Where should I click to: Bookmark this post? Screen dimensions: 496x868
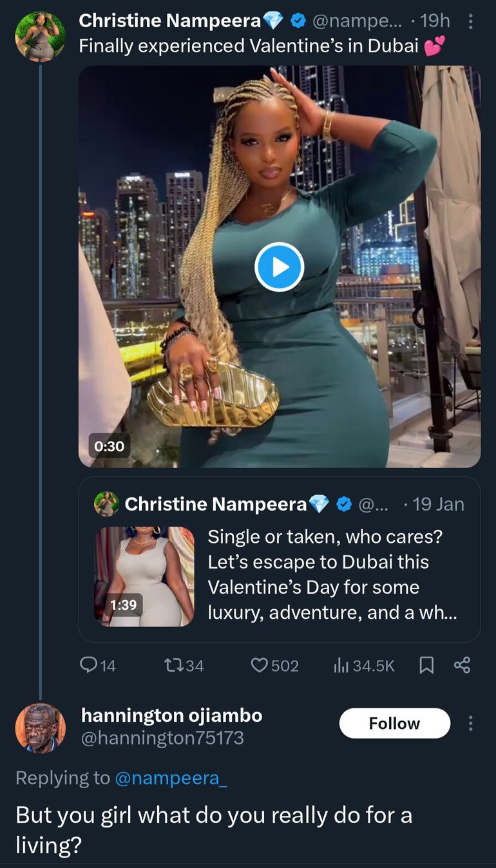coord(426,665)
